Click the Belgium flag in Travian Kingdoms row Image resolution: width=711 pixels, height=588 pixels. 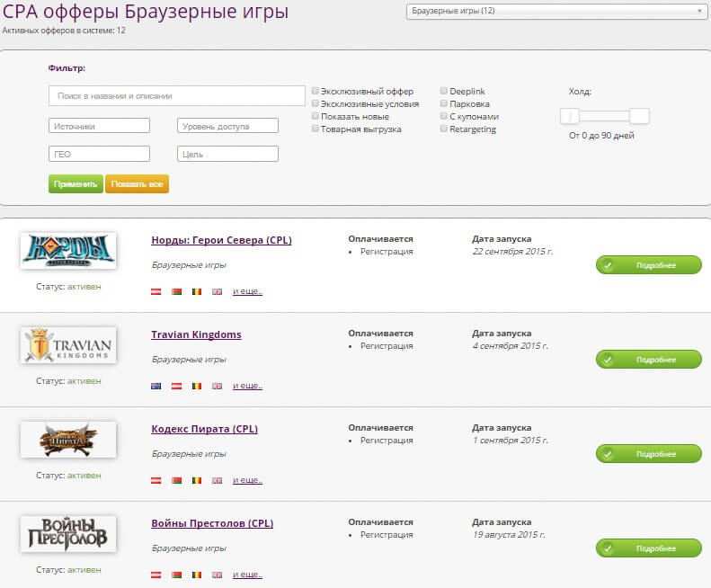coord(197,386)
